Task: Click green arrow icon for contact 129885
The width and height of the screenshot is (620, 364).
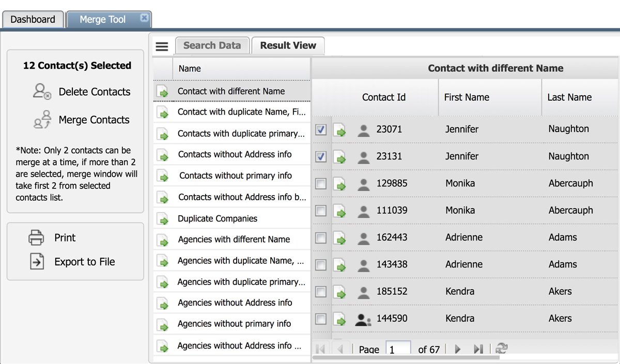Action: click(340, 184)
